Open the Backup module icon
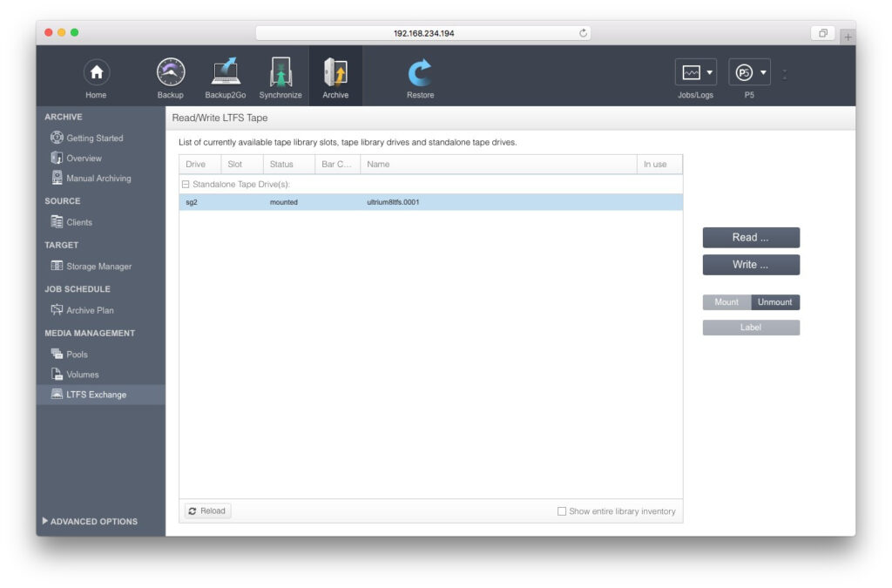 coord(171,73)
